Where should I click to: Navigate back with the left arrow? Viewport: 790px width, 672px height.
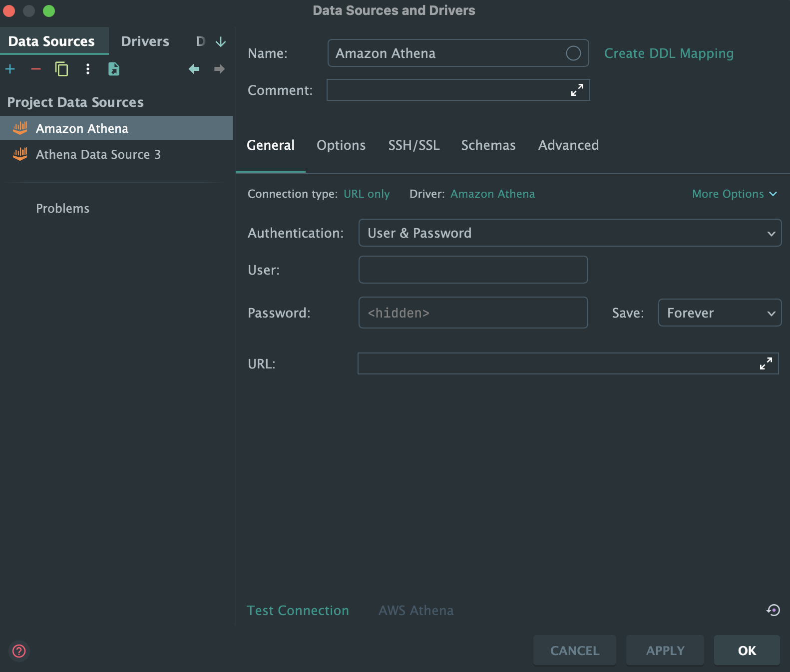coord(194,69)
